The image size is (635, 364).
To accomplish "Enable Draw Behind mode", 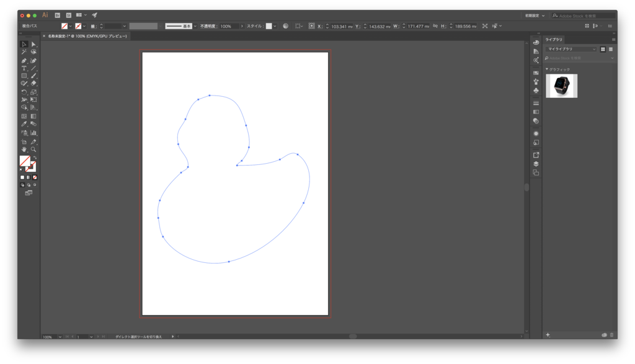I will pos(29,185).
